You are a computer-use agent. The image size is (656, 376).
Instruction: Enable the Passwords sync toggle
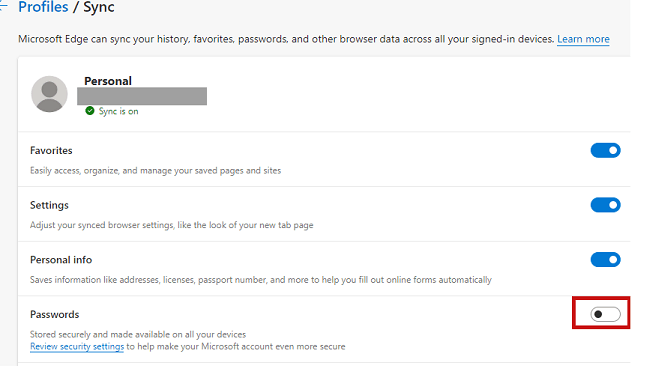[x=605, y=314]
